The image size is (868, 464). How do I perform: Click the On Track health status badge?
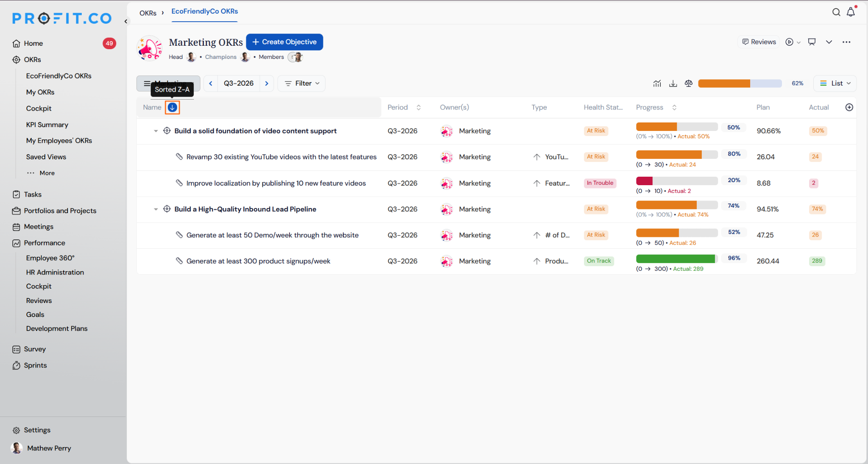coord(599,261)
